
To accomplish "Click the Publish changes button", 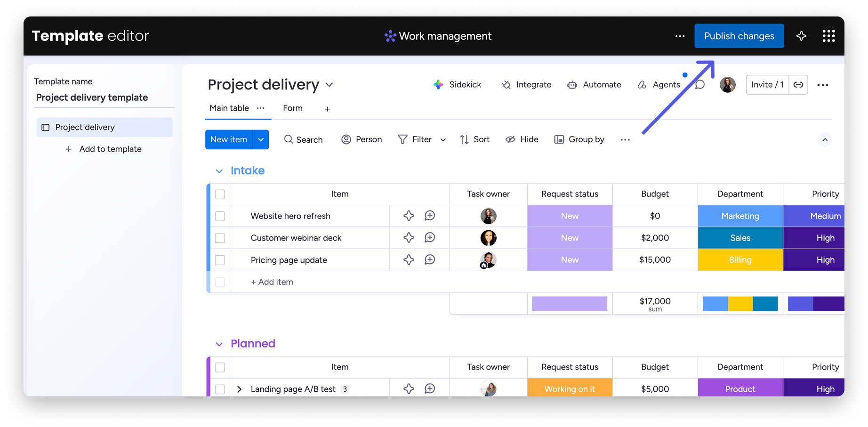I will pos(739,36).
